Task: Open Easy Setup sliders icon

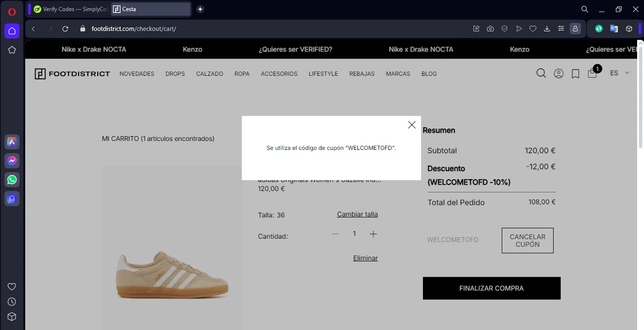Action: coord(561,29)
